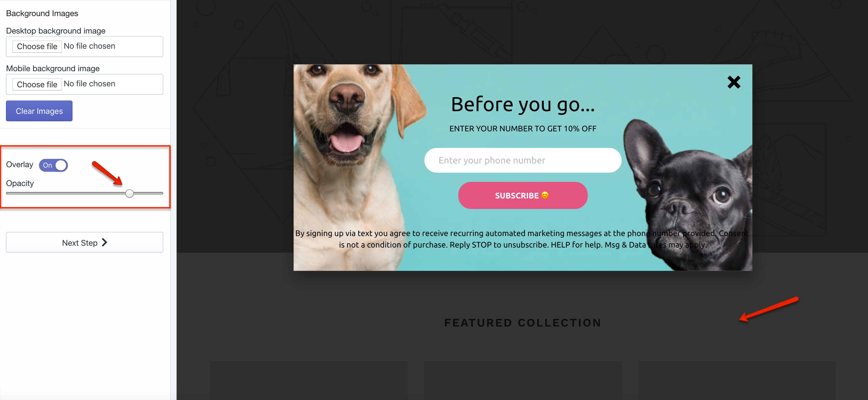Click the pink SUBSCRIBE button

point(523,195)
